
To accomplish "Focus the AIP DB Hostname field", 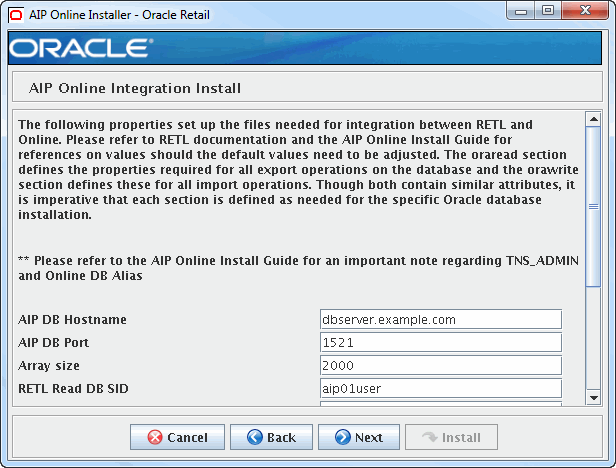I will (x=441, y=319).
